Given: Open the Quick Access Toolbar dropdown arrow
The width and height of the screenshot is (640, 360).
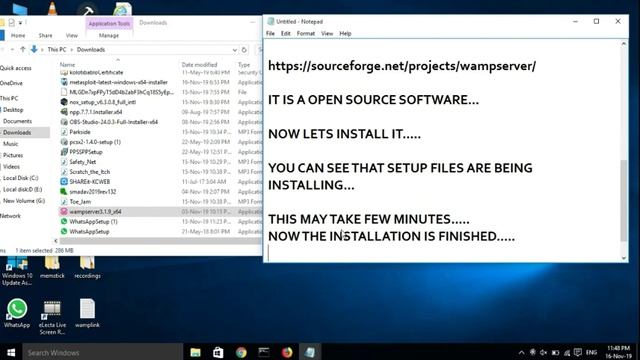Looking at the screenshot, I should 20,23.
